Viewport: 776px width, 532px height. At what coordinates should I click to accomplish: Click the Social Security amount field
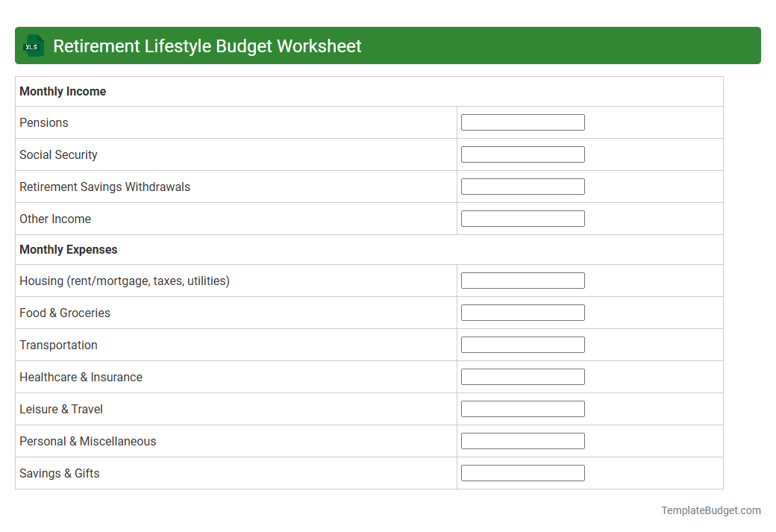pos(522,154)
